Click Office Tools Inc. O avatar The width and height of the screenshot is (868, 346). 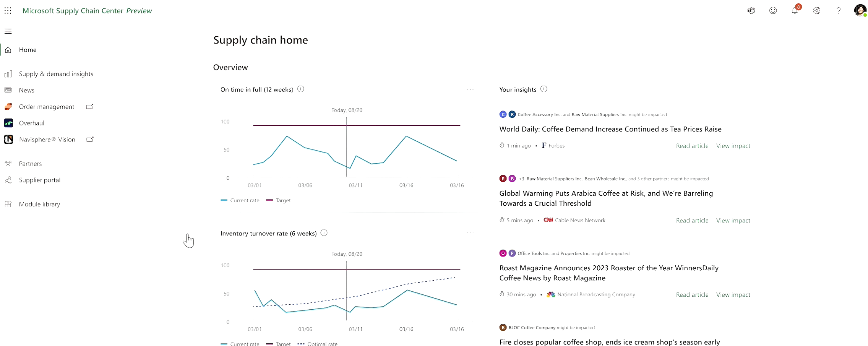pos(503,253)
